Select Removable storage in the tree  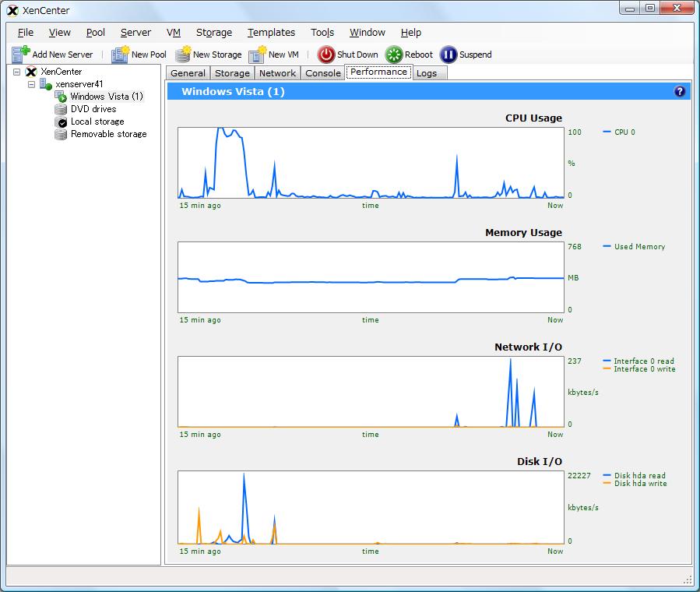(x=108, y=134)
